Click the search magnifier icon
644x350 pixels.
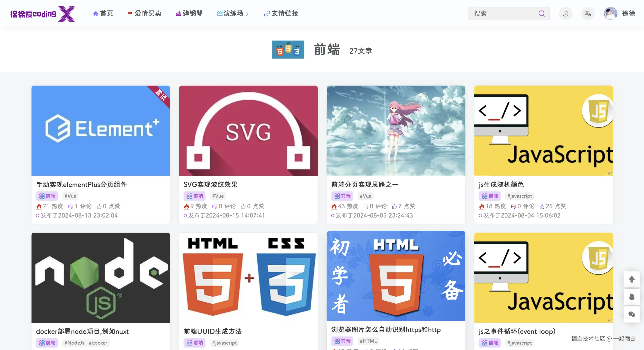pos(541,14)
